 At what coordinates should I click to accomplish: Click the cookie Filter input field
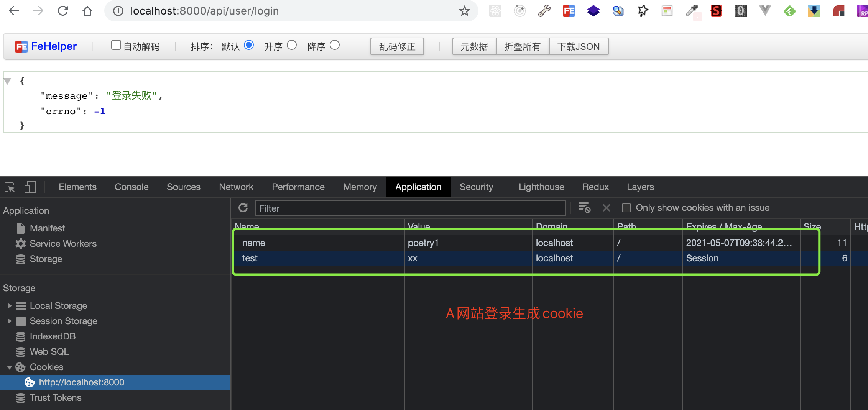click(410, 208)
